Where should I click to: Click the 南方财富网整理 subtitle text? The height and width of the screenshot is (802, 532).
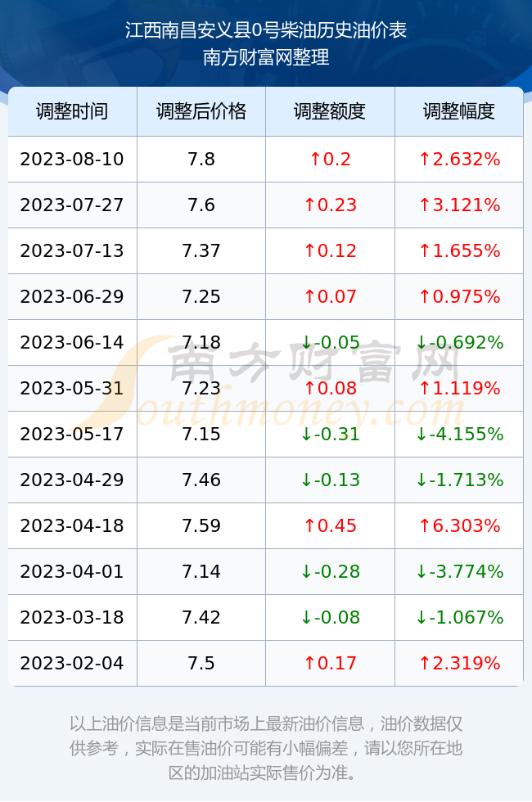266,56
